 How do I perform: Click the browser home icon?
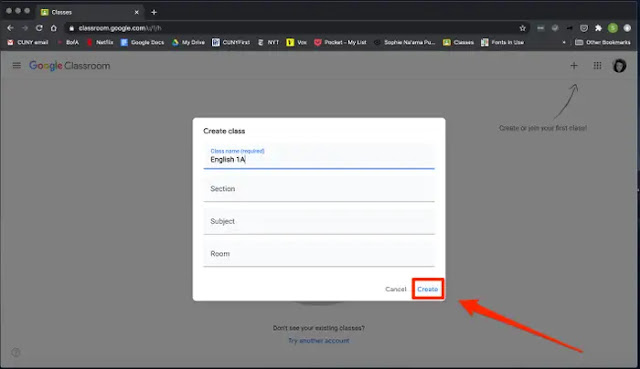53,28
